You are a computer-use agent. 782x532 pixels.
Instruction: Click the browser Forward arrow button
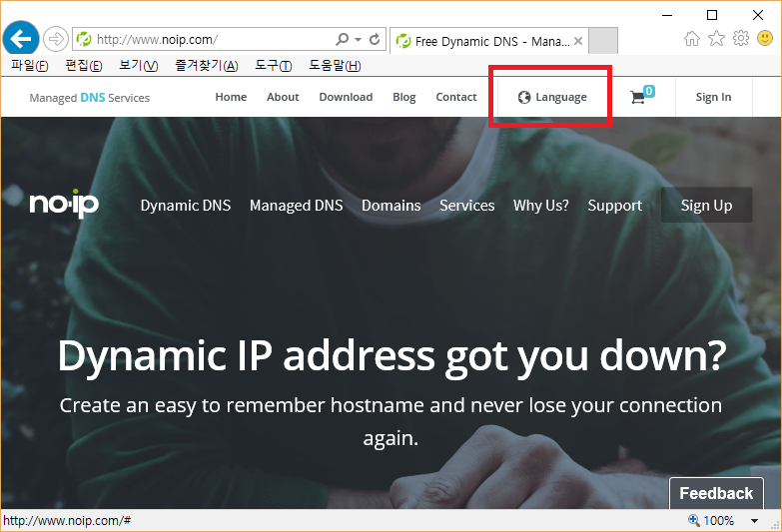point(56,39)
